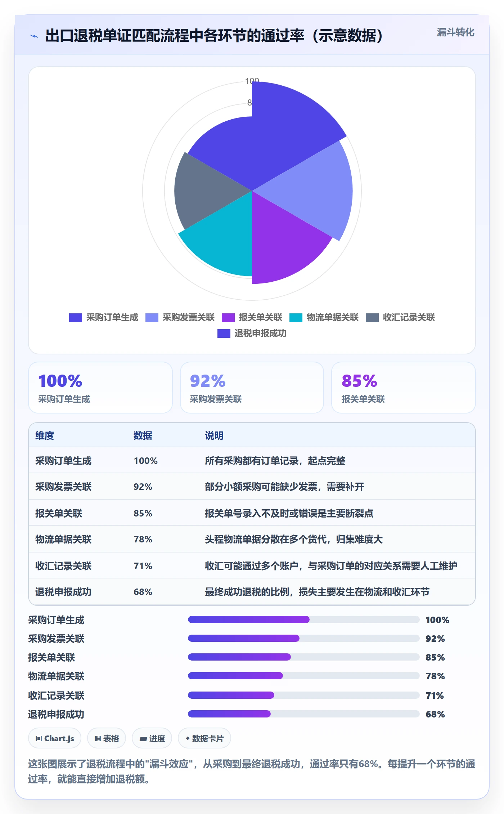504x814 pixels.
Task: Click the text 部分小额采购可能缺少发票，需要补开
Action: pos(284,487)
